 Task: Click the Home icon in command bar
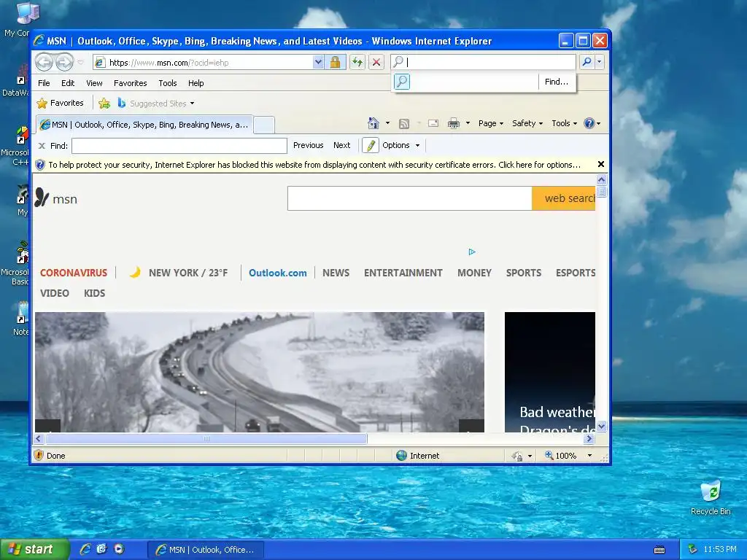(x=373, y=123)
